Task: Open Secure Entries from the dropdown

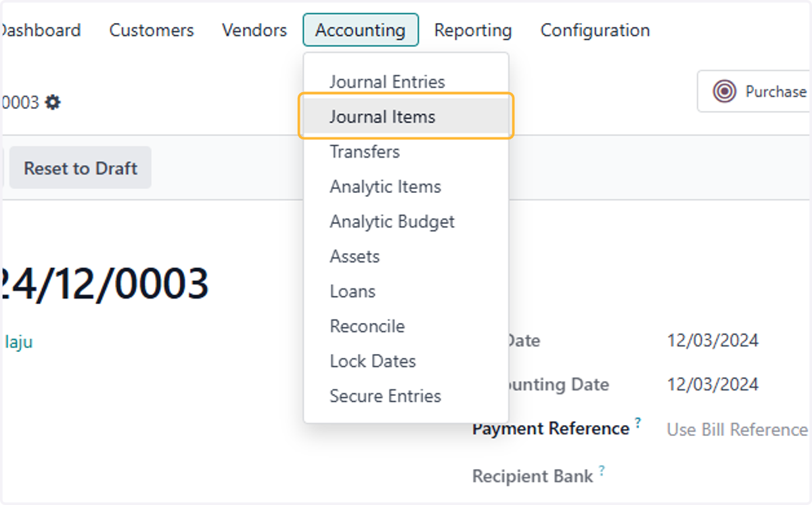Action: (406, 396)
